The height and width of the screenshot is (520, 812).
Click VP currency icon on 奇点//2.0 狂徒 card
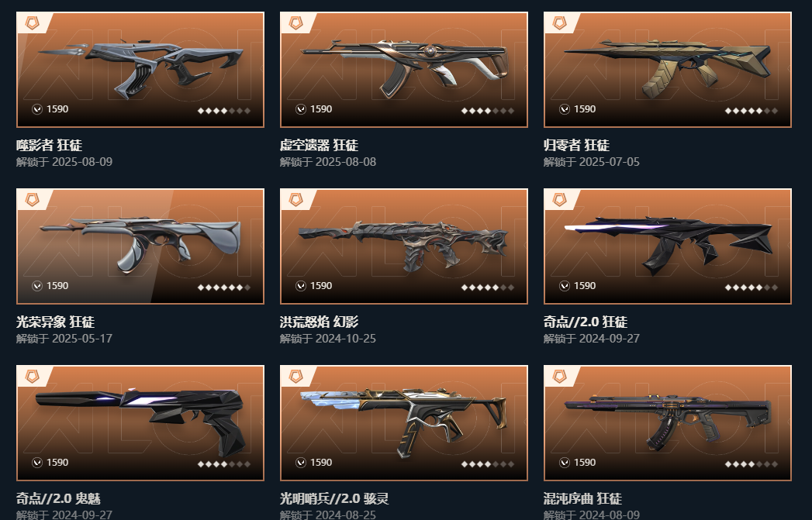(x=565, y=286)
